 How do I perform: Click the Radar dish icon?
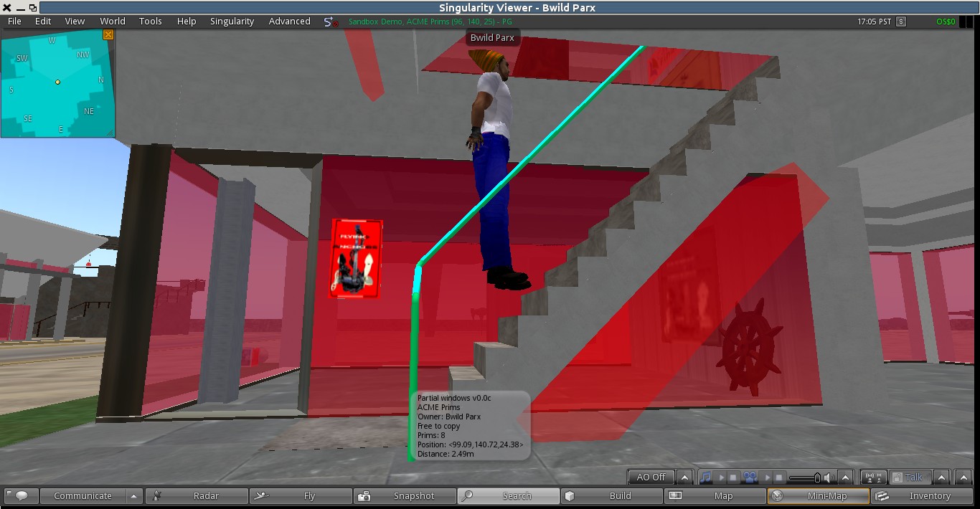(158, 495)
